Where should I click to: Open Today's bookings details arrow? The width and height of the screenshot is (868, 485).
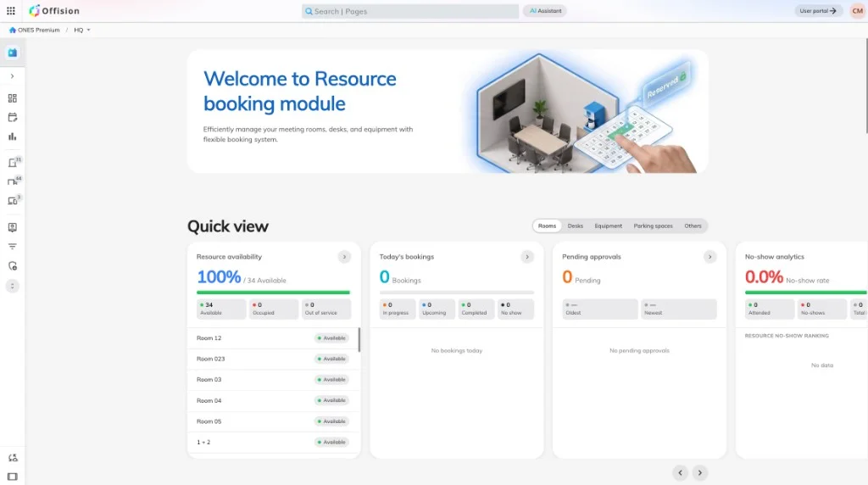tap(527, 257)
